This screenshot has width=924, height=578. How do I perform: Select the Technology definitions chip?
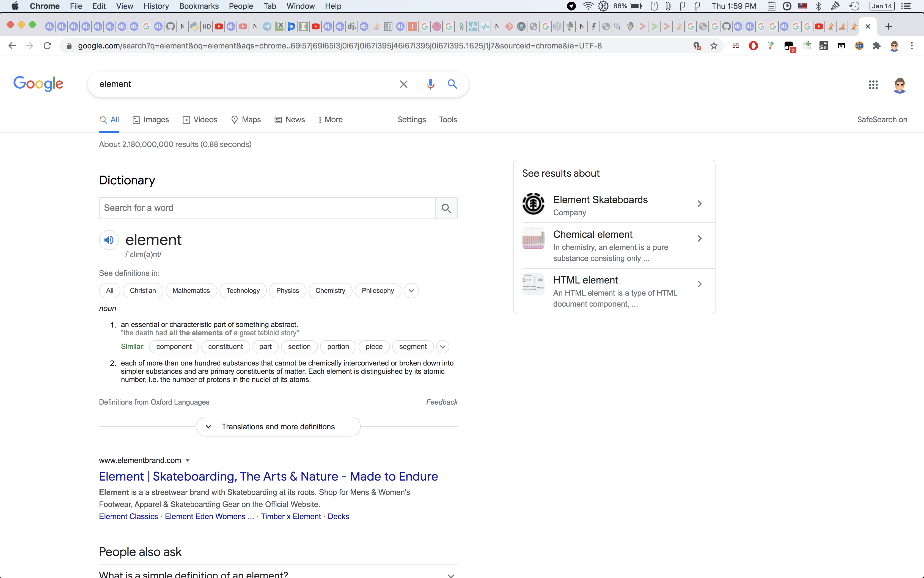click(243, 291)
